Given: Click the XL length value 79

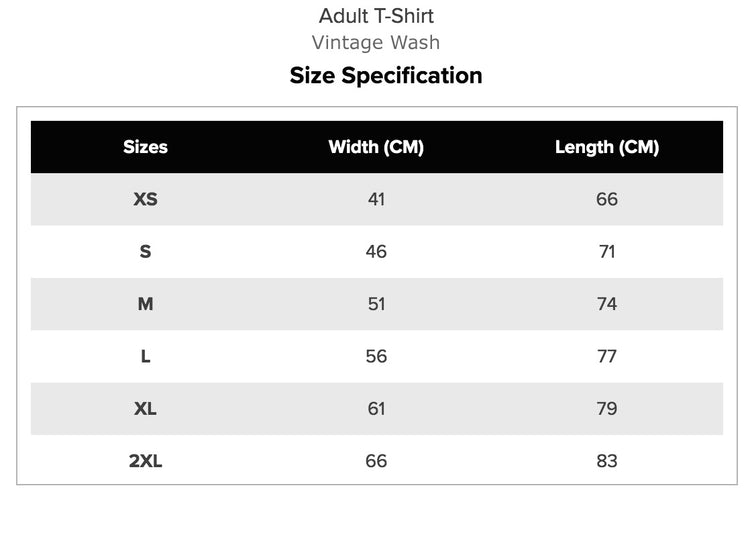Looking at the screenshot, I should (607, 409).
